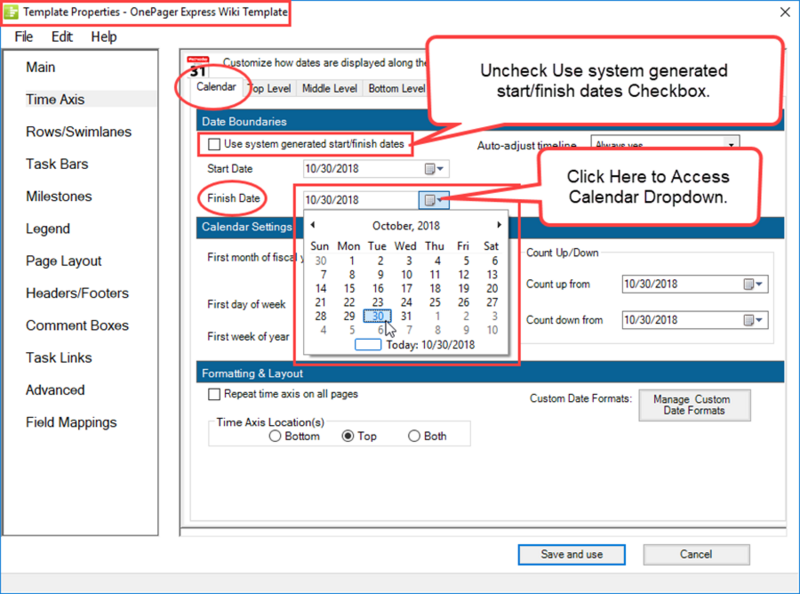This screenshot has width=800, height=594.
Task: Pick October 12 in the calendar
Action: (x=463, y=275)
